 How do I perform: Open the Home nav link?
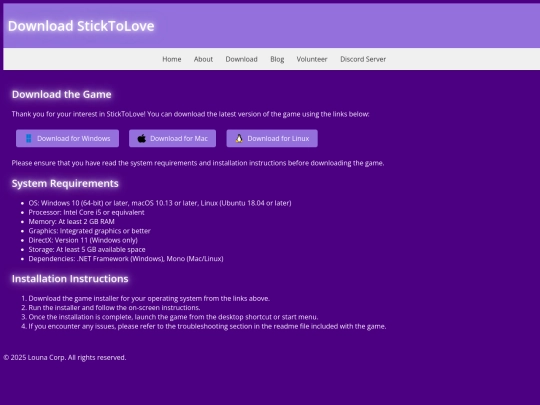(172, 59)
